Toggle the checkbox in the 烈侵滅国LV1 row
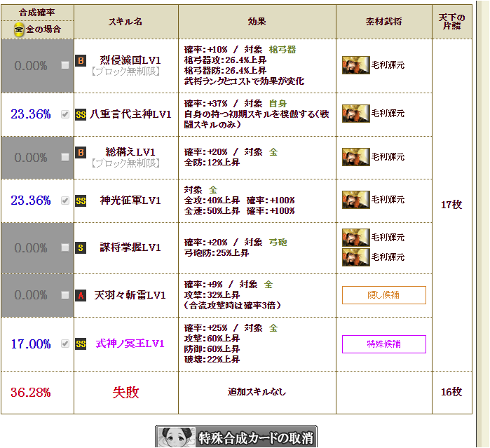Viewport: 490px width, 448px height. [x=65, y=65]
